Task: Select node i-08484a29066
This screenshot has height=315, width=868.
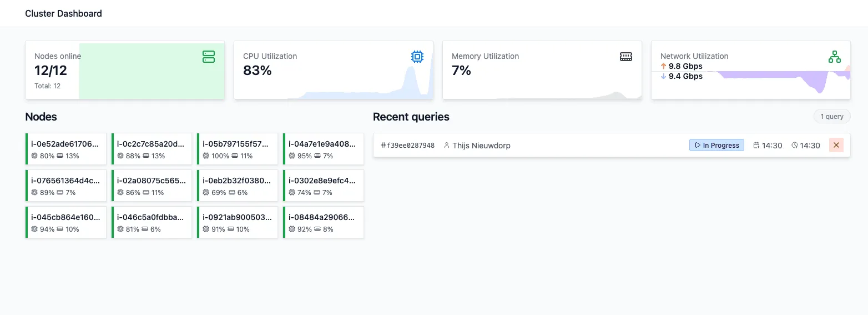Action: tap(324, 222)
